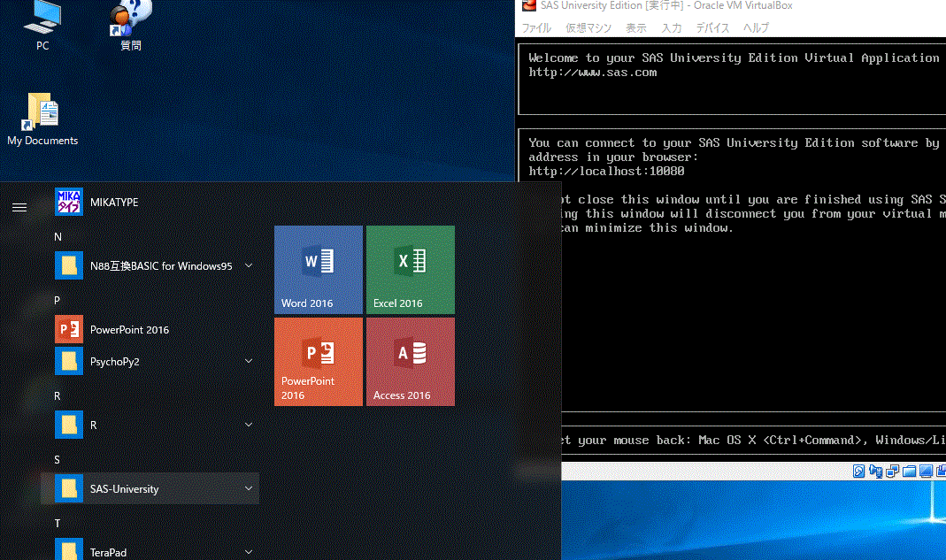The width and height of the screenshot is (946, 560).
Task: Open the デバイス menu in VirtualBox
Action: [712, 27]
